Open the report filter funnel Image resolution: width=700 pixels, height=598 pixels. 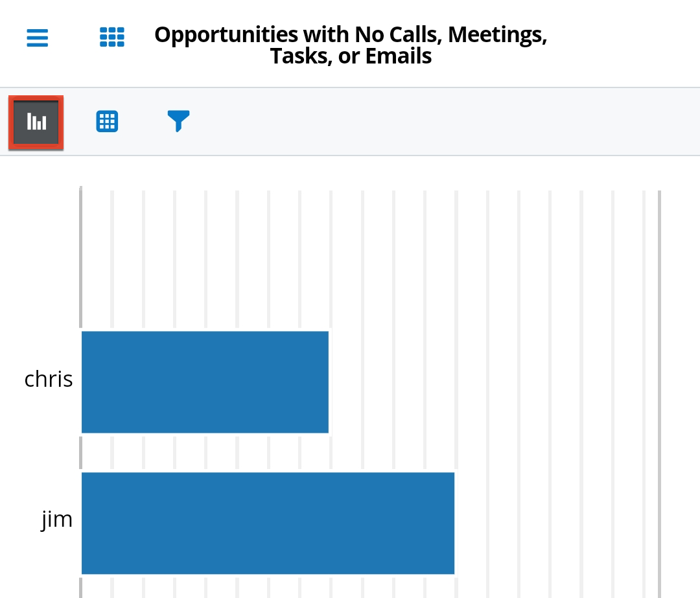[x=178, y=121]
